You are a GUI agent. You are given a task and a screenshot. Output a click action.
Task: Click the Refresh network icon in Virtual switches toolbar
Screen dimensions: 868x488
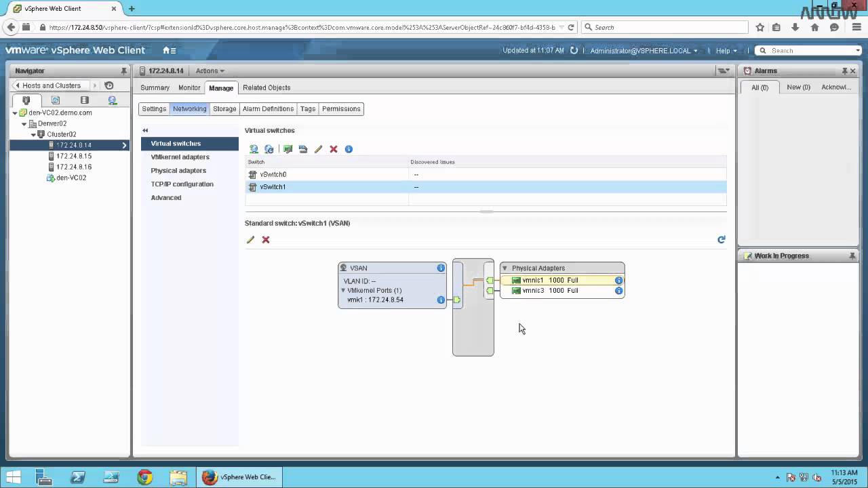pos(269,149)
